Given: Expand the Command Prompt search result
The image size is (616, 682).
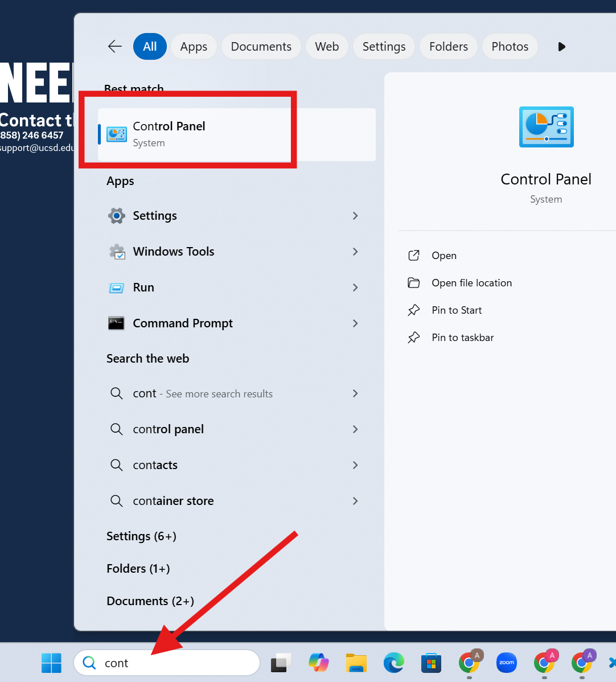Looking at the screenshot, I should 355,323.
